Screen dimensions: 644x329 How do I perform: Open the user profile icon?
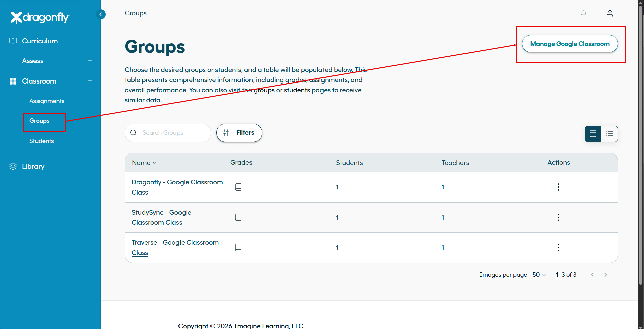(610, 13)
